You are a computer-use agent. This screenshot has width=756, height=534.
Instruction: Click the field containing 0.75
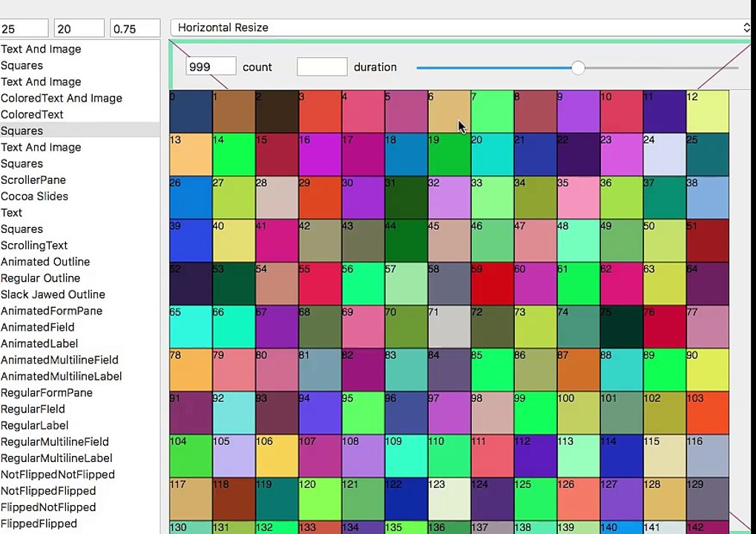[135, 28]
